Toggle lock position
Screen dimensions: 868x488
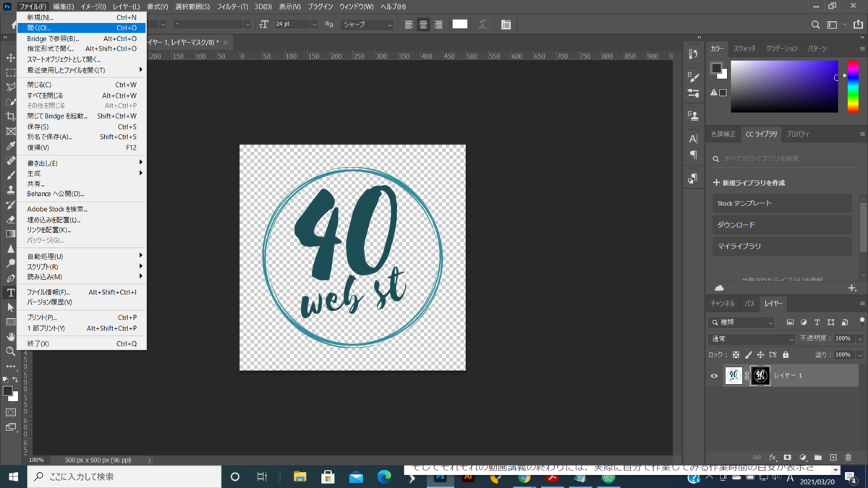pos(760,355)
